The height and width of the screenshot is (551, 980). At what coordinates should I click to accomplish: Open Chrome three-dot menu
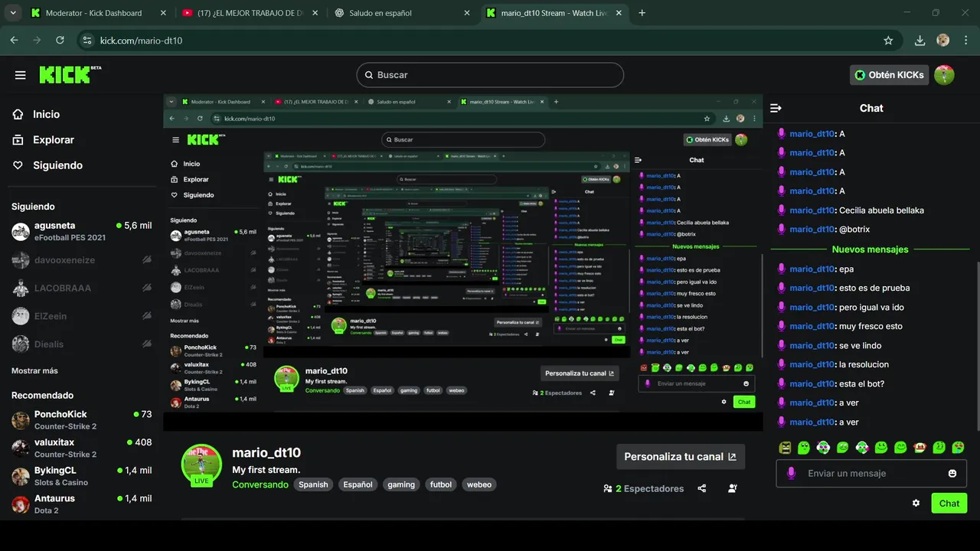click(x=965, y=41)
